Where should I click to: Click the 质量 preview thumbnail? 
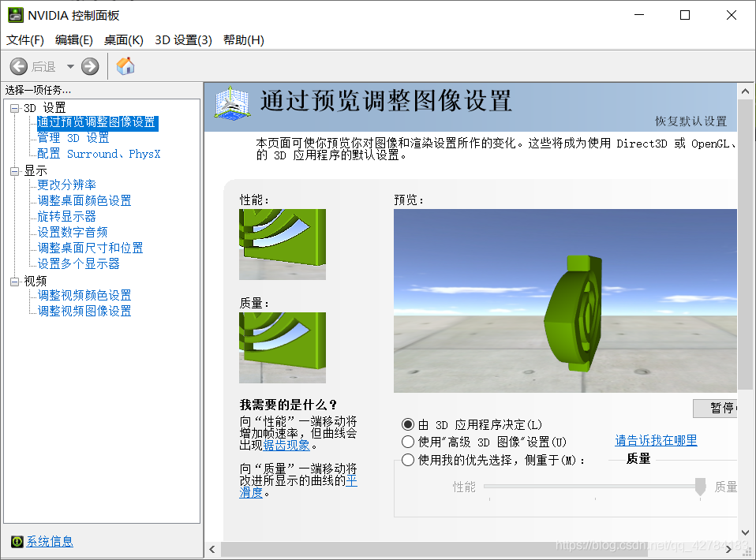283,348
